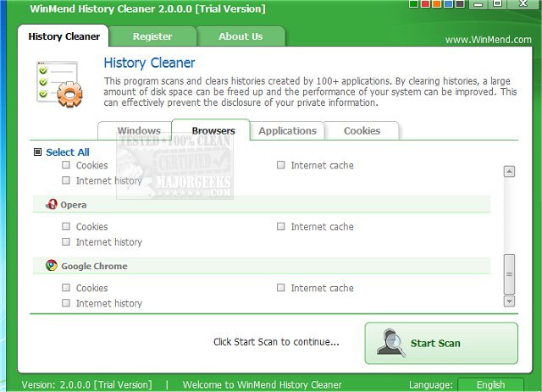The width and height of the screenshot is (542, 392).
Task: Click the scroll up arrow in browser list
Action: click(x=509, y=172)
